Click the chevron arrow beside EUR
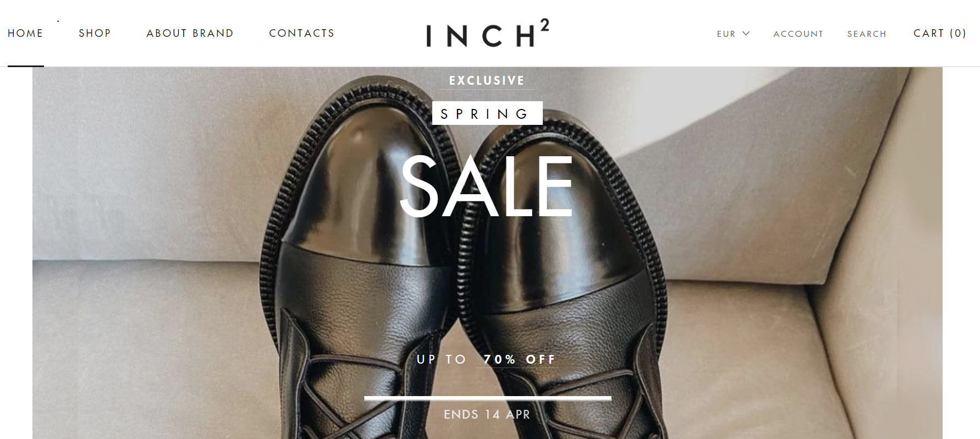Viewport: 980px width, 439px height. 746,34
